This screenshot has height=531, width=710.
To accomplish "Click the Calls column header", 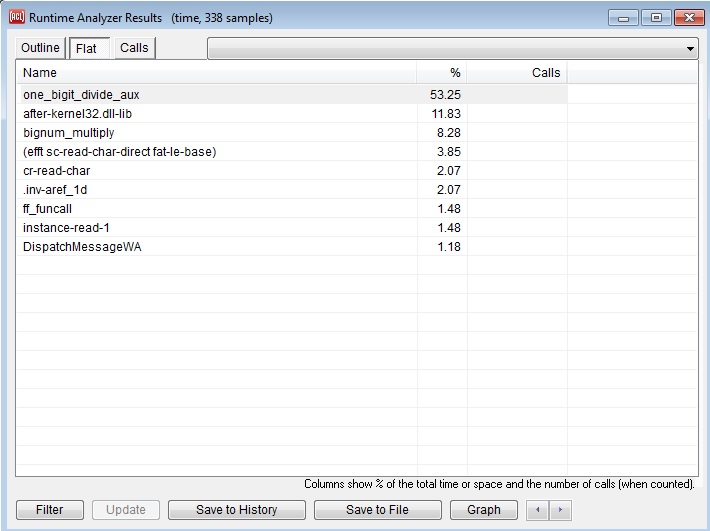I will pos(517,73).
